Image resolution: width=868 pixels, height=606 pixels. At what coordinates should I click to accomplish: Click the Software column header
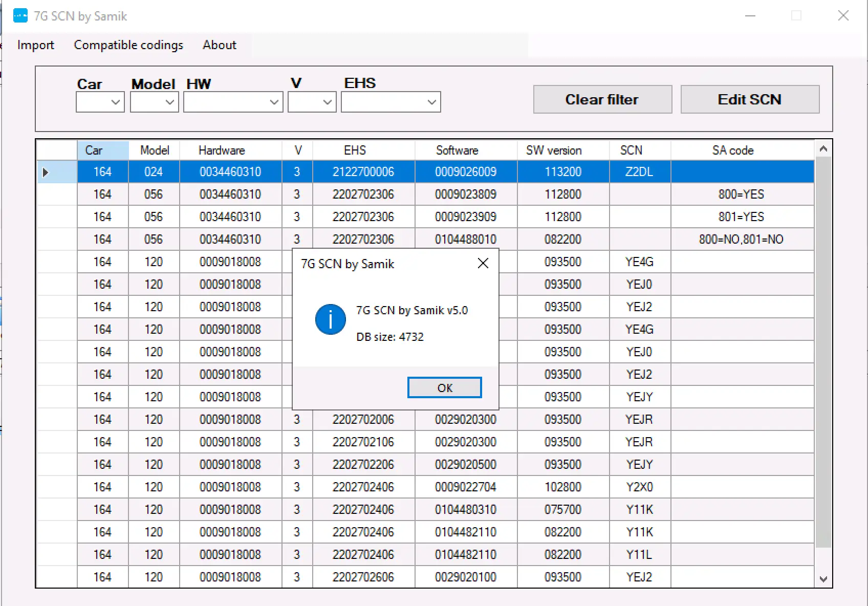(457, 150)
